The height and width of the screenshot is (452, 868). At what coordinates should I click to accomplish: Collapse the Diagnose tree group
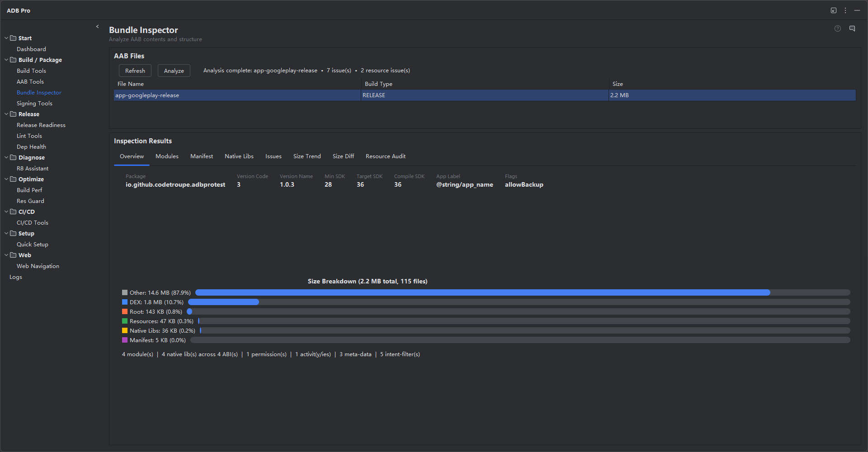coord(6,157)
